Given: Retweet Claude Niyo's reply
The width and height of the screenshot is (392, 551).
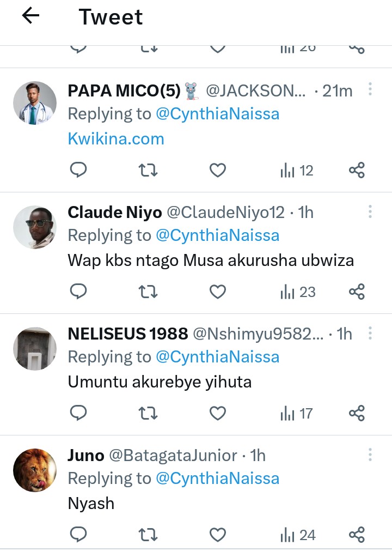Looking at the screenshot, I should coord(149,292).
